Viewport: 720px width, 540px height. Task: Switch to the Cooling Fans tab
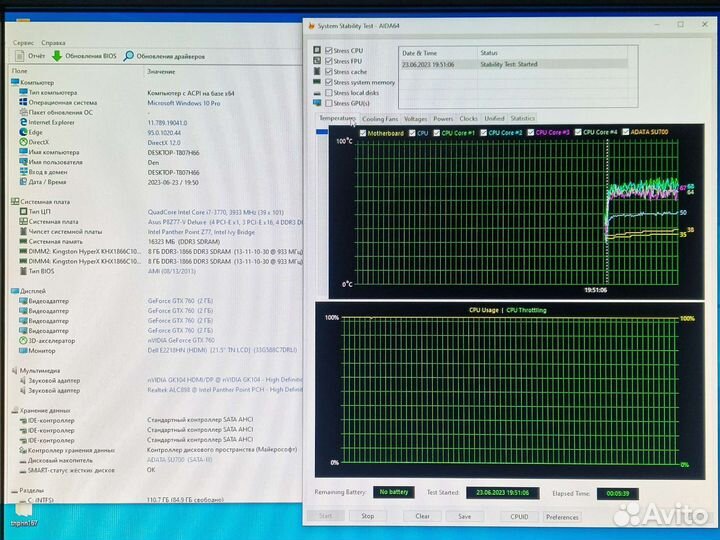pos(380,118)
